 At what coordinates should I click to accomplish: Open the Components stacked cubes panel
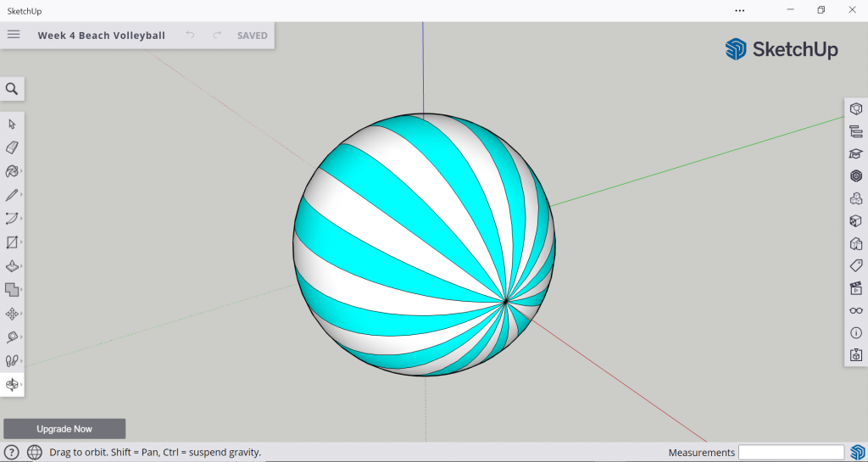point(856,198)
